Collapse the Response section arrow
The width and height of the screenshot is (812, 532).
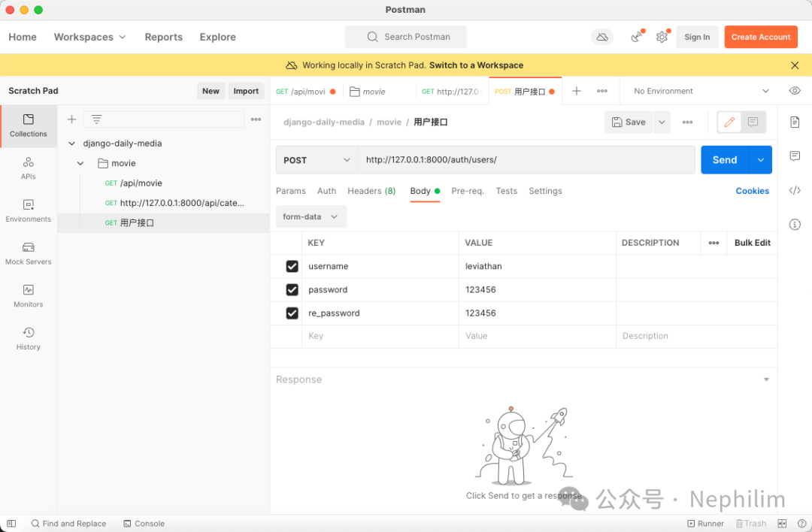click(x=766, y=379)
